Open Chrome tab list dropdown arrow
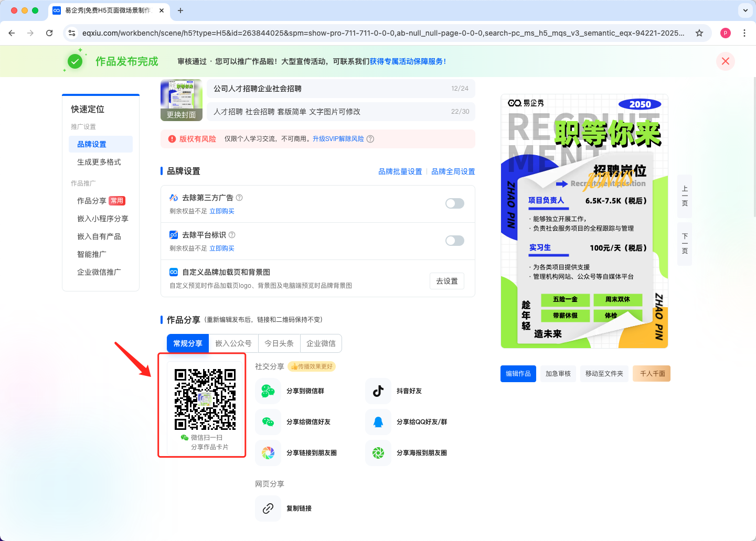The height and width of the screenshot is (541, 756). 745,10
